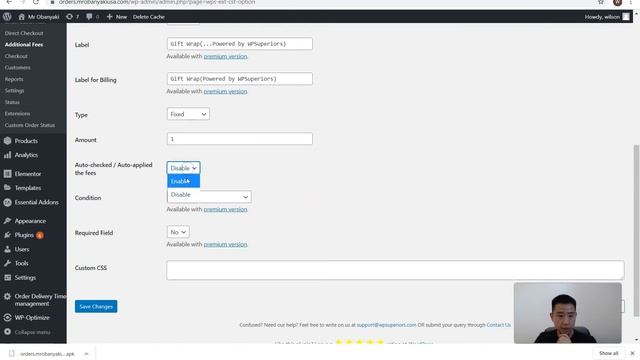Open Extensions submenu item
The width and height of the screenshot is (640, 360).
click(x=17, y=113)
